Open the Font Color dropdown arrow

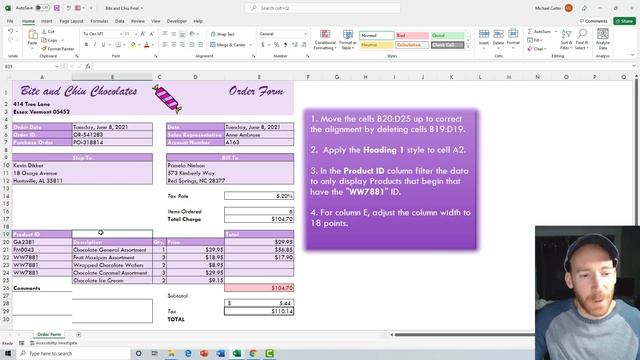click(x=153, y=45)
